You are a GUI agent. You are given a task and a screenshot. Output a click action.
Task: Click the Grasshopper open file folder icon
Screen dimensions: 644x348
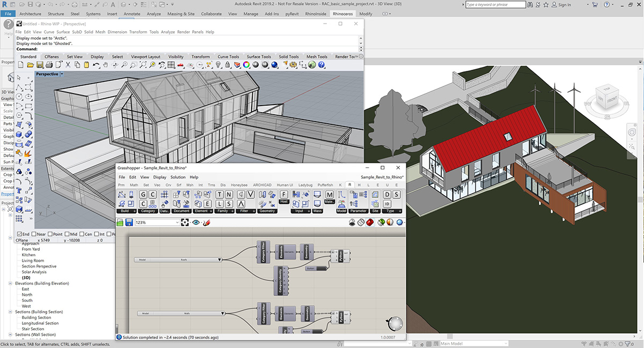(x=120, y=223)
